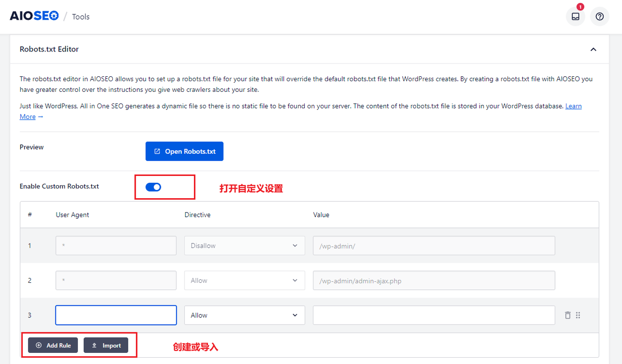Collapse the Robots.txt Editor panel

click(593, 49)
